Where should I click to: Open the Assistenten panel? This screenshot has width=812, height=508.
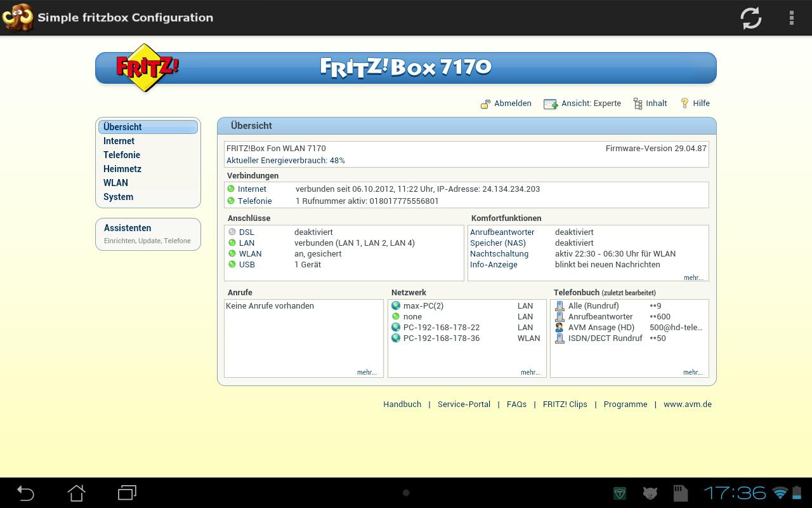(x=148, y=234)
